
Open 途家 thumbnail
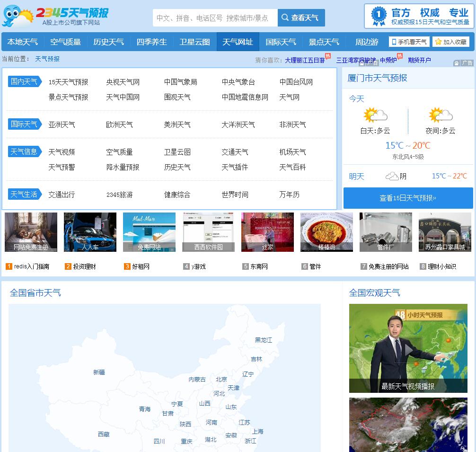pos(267,232)
